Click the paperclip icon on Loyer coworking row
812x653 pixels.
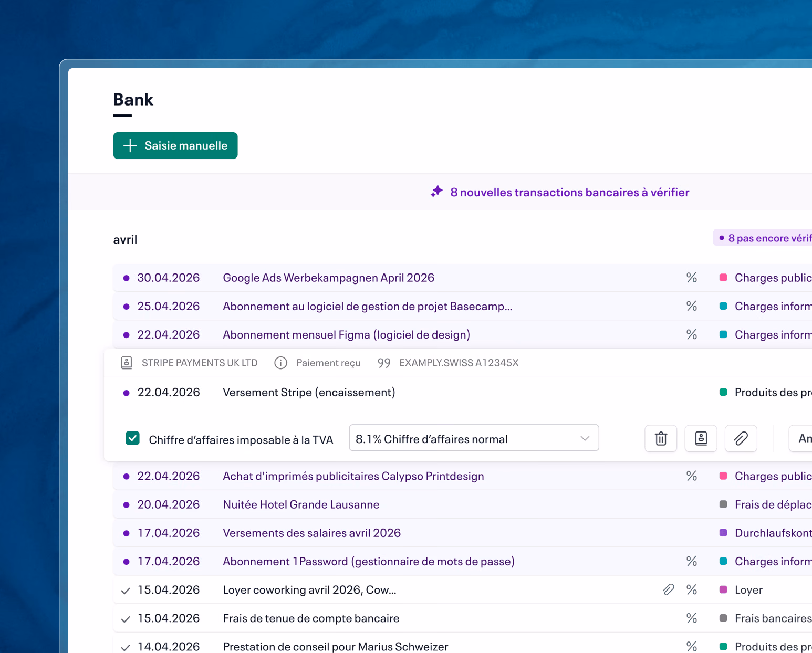coord(668,589)
